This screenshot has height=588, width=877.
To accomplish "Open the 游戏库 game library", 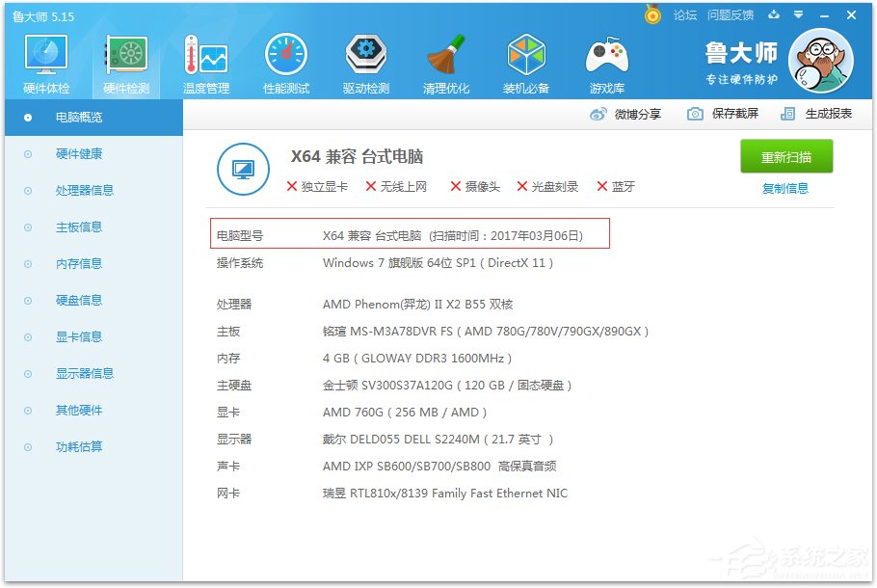I will coord(606,58).
